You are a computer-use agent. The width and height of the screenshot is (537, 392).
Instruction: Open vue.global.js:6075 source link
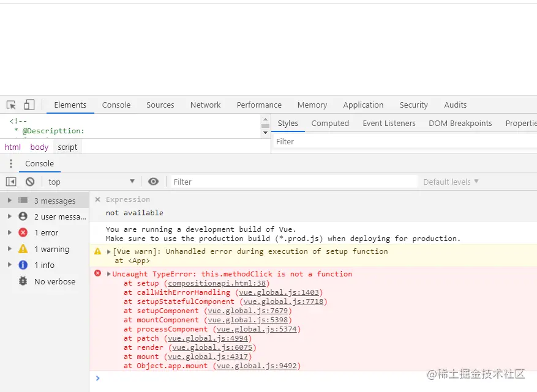212,347
